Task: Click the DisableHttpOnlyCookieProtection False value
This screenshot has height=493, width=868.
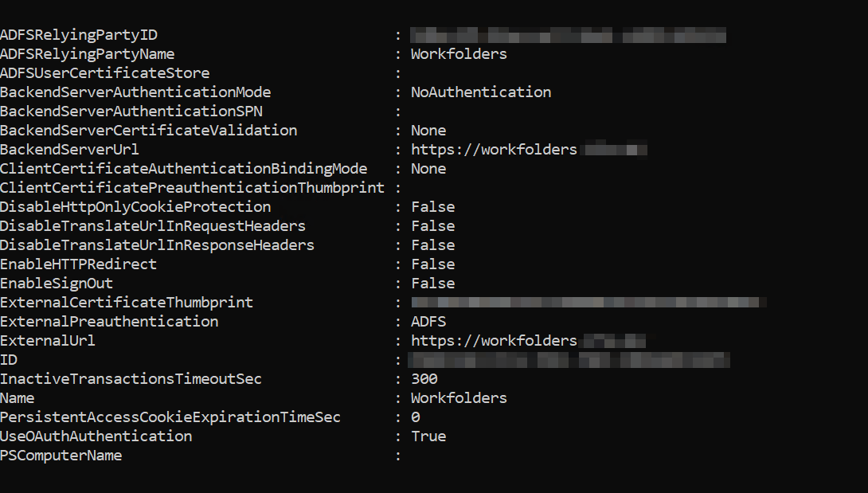Action: pyautogui.click(x=433, y=207)
